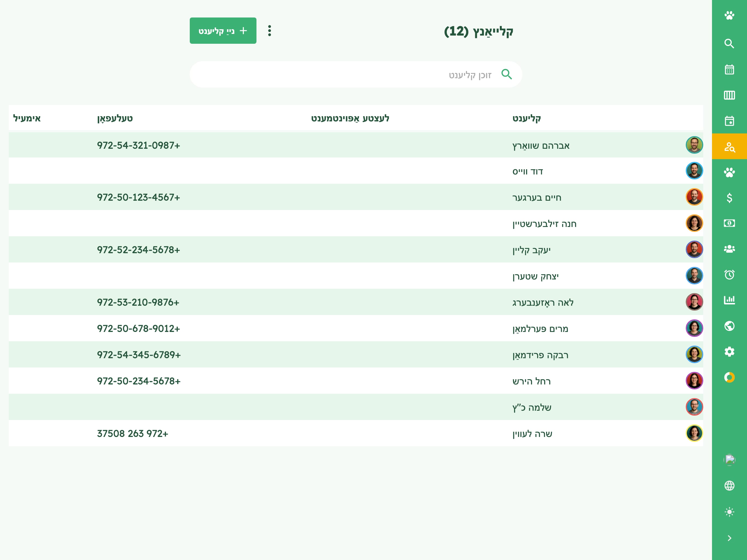
Task: Toggle the sun brightness theme icon
Action: (x=729, y=512)
